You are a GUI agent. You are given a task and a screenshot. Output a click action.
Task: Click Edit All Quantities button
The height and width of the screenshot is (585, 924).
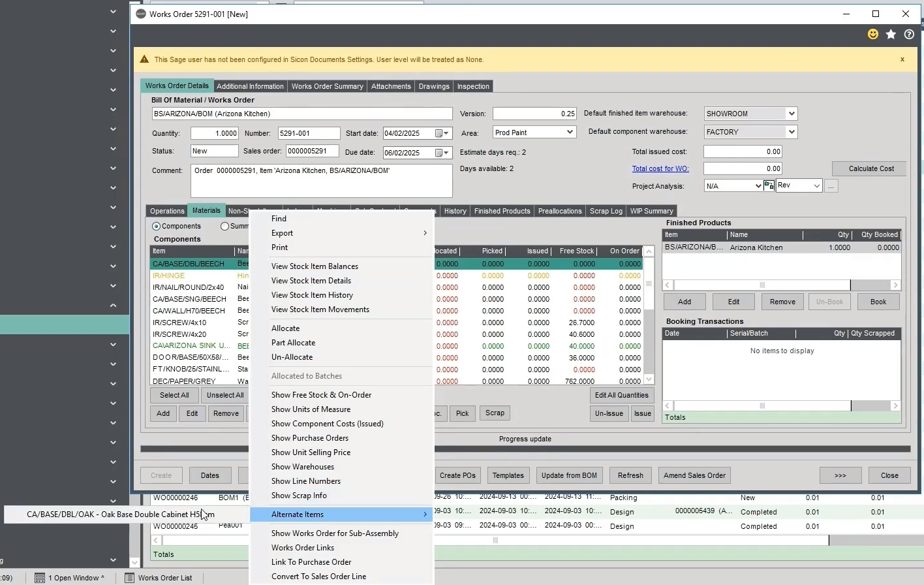click(x=621, y=395)
